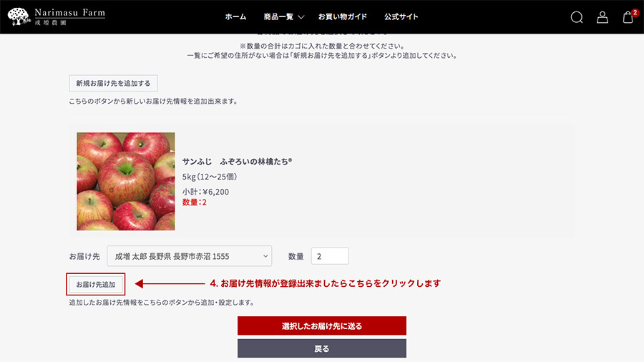Go to ホーム menu item
Screen dimensions: 644x362
235,17
